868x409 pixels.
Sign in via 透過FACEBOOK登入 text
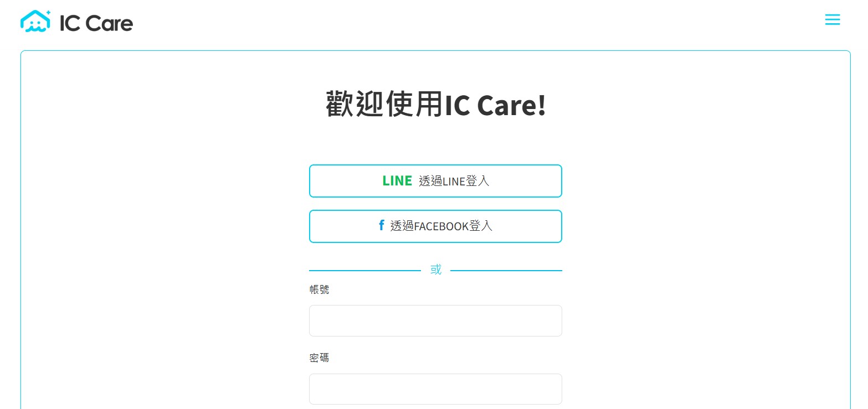441,226
